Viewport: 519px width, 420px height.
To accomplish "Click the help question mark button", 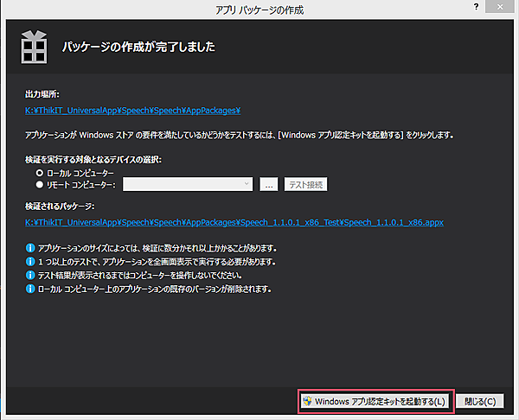I will coord(476,7).
